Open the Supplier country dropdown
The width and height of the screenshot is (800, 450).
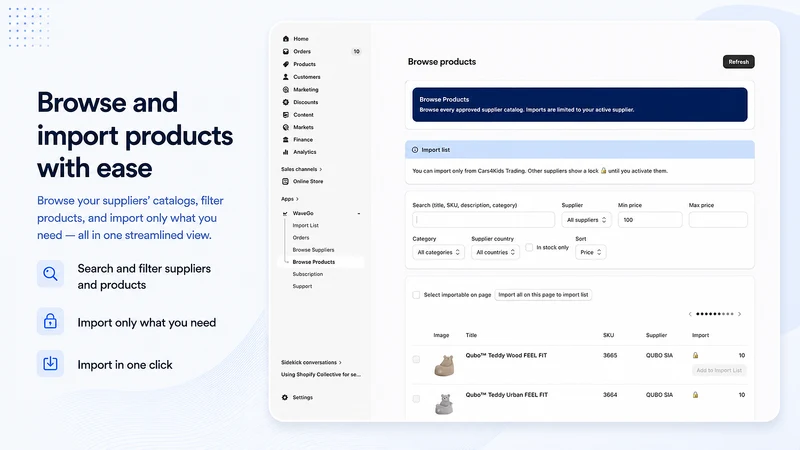click(x=495, y=252)
